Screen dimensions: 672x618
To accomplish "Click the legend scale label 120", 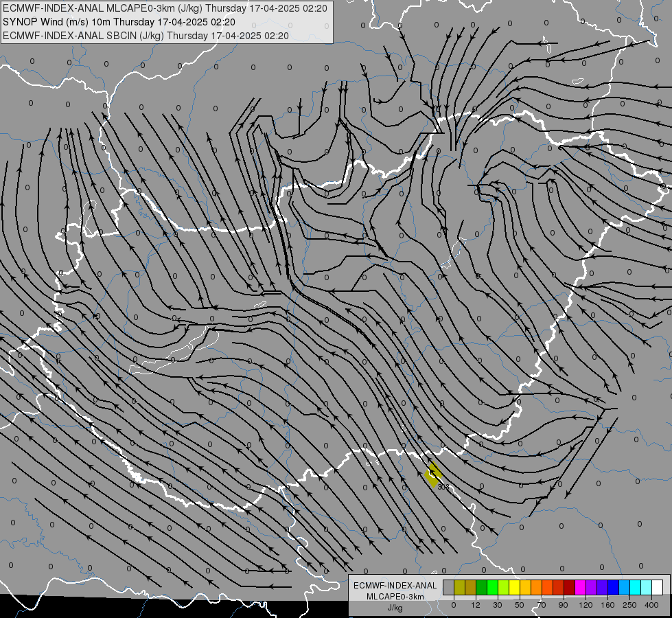I will click(586, 605).
